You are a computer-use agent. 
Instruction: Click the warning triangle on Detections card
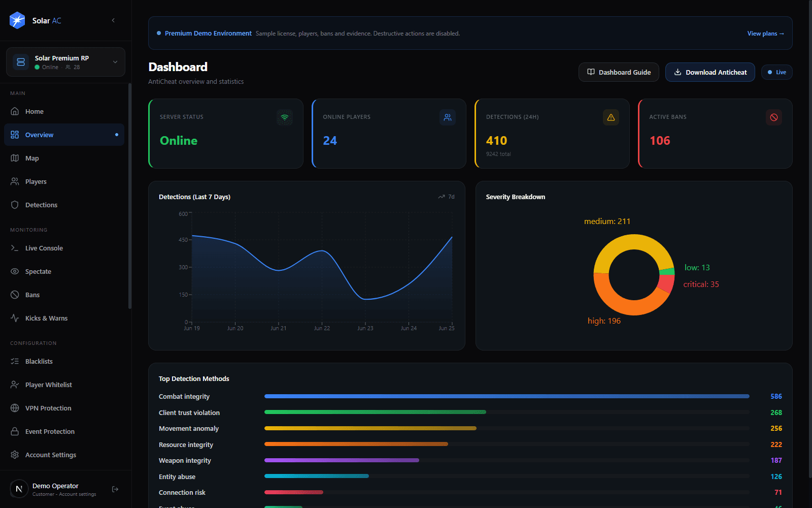tap(611, 117)
